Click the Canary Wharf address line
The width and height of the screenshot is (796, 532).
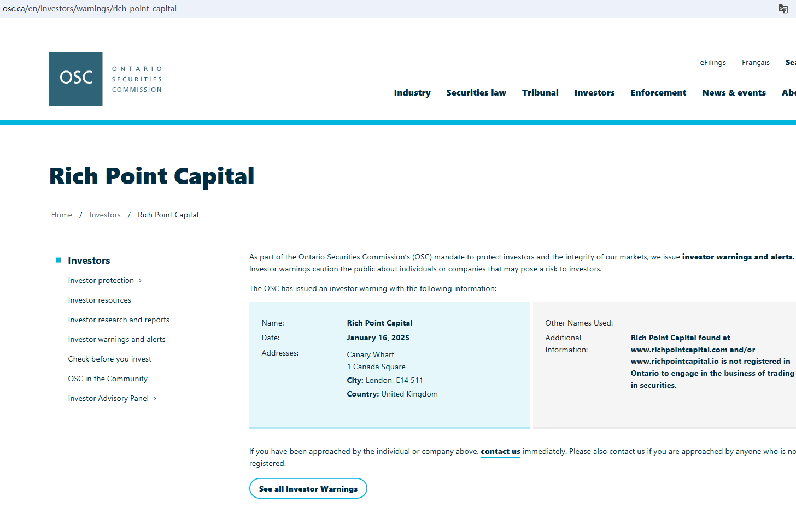[x=371, y=355]
